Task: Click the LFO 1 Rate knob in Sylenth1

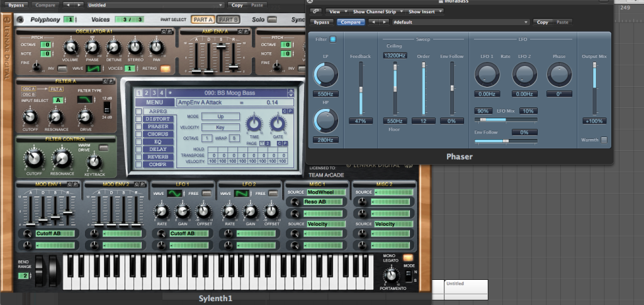Action: click(161, 212)
